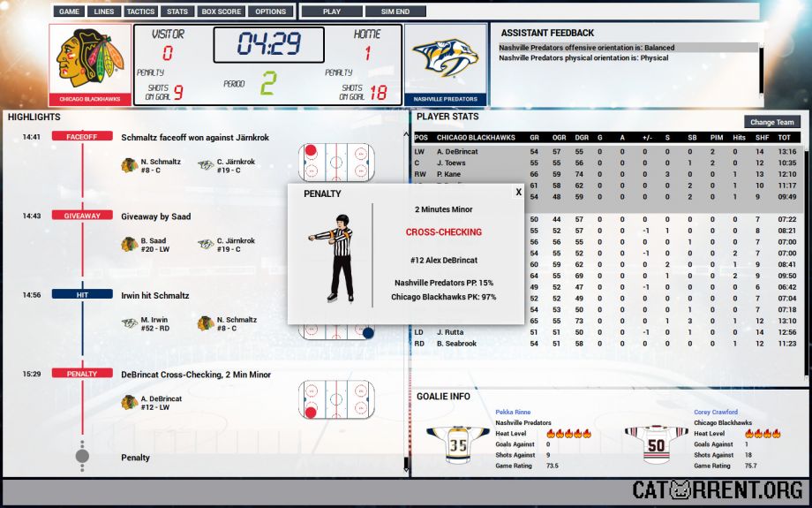812x508 pixels.
Task: Close the Penalty popup
Action: coord(518,193)
